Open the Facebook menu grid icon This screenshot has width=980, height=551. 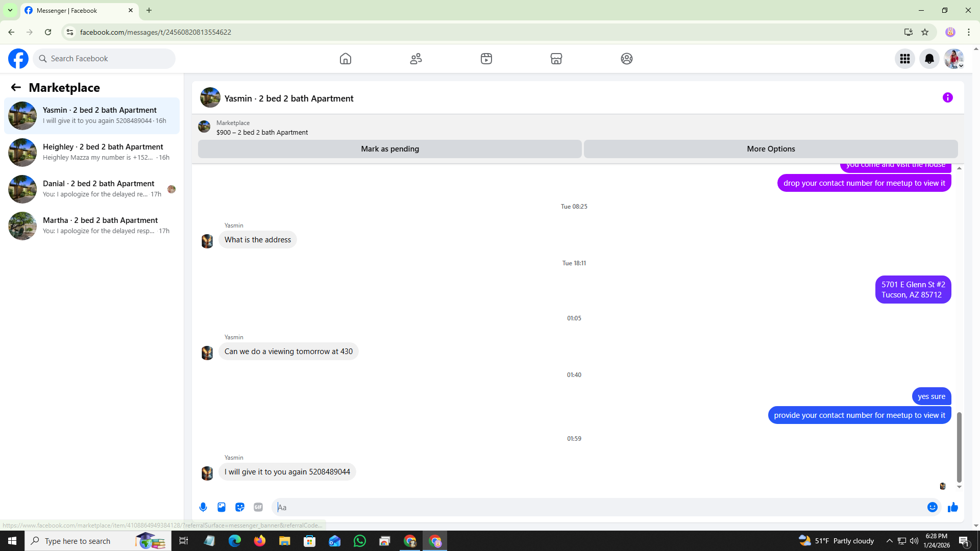904,59
